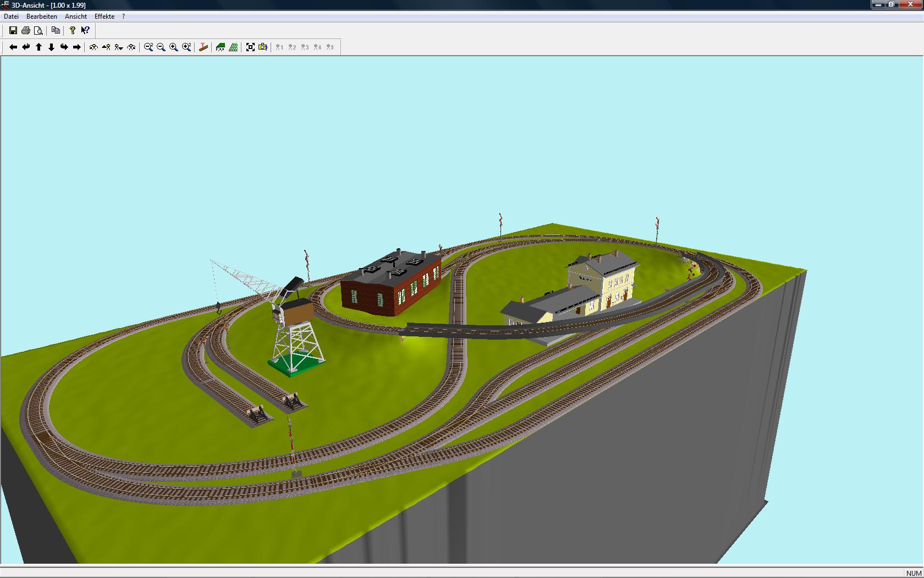Viewport: 924px width, 578px height.
Task: Select camera position 2
Action: tap(292, 47)
